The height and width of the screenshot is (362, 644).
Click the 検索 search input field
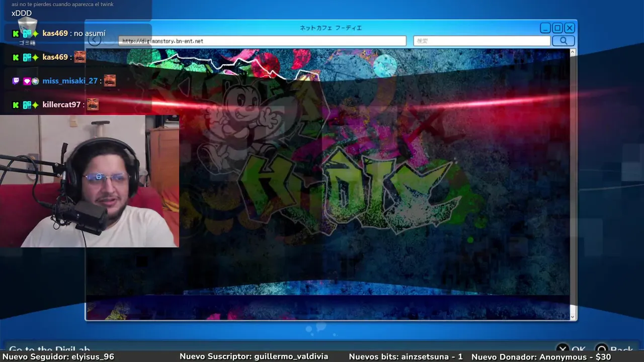point(482,41)
